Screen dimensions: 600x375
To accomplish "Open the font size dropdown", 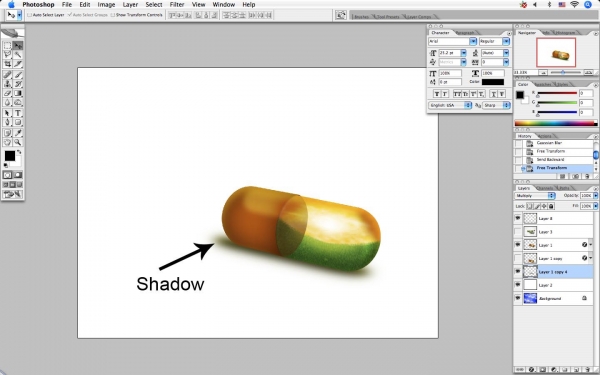I will coord(463,53).
